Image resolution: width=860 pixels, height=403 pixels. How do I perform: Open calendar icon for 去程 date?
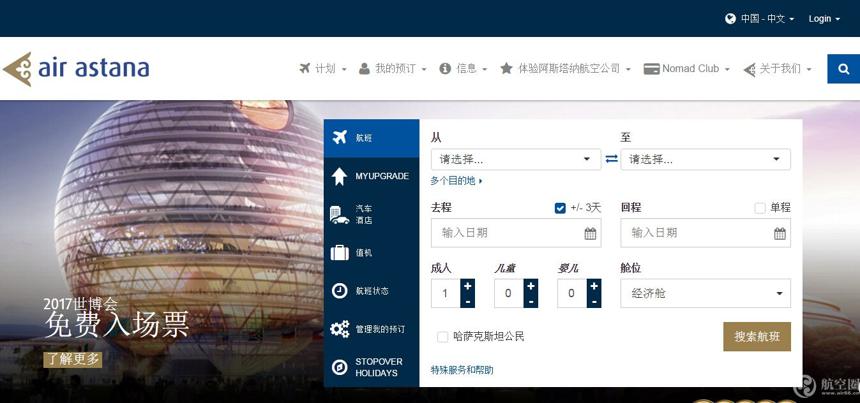(590, 234)
